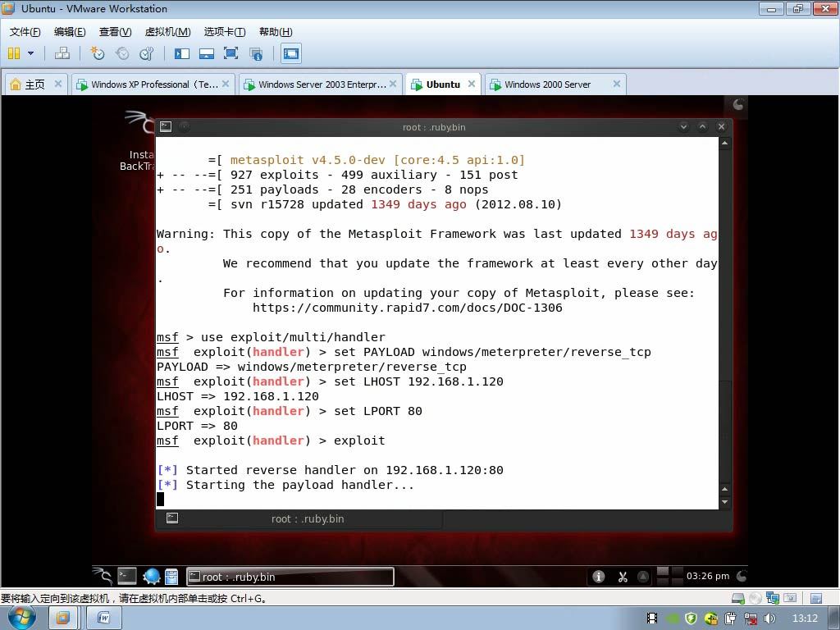The width and height of the screenshot is (840, 630).
Task: Click the volume speaker icon in Windows tray
Action: pos(769,619)
